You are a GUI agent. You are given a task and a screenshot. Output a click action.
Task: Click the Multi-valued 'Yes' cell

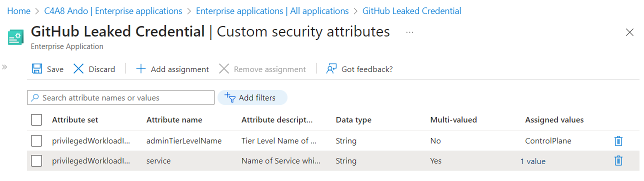[436, 161]
